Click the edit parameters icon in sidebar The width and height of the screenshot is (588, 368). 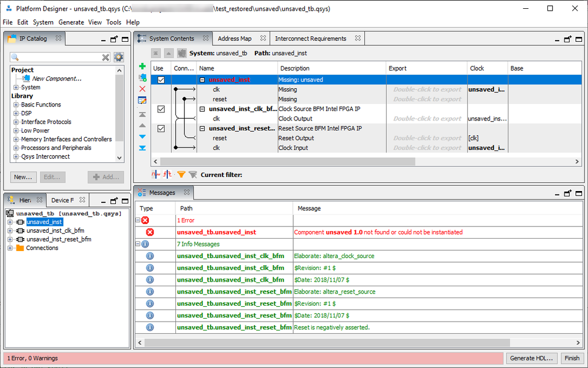tap(142, 100)
